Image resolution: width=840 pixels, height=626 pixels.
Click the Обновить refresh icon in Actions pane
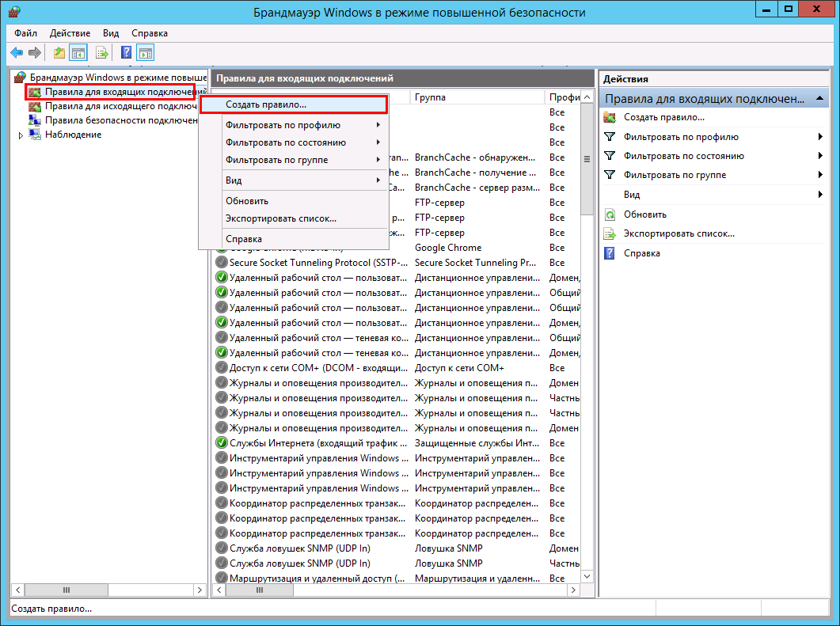pos(610,214)
